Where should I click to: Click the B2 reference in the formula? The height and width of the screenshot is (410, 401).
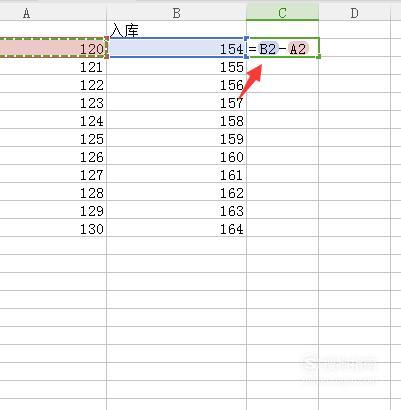pyautogui.click(x=268, y=49)
